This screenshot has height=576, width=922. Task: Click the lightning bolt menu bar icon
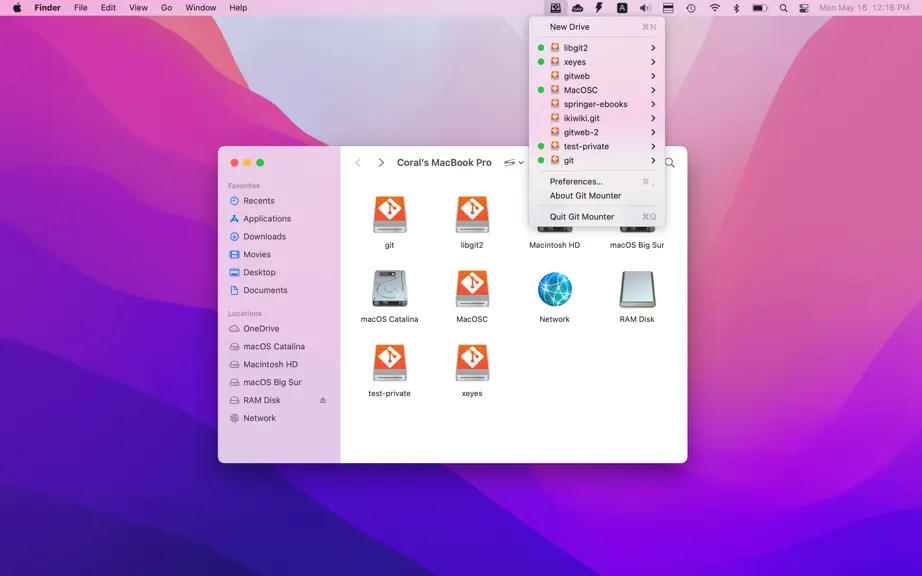click(x=599, y=8)
